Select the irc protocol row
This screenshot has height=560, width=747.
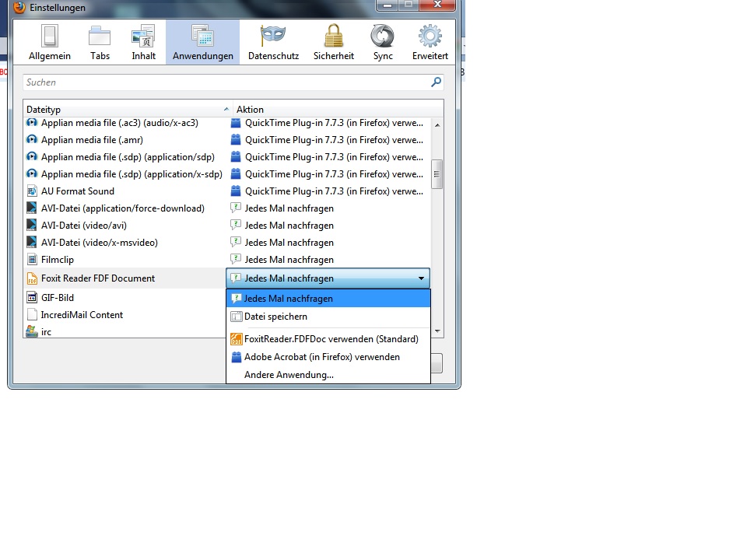point(124,331)
